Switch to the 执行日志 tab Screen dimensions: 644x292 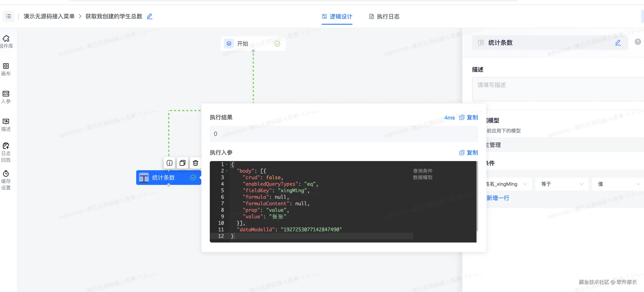pos(384,16)
